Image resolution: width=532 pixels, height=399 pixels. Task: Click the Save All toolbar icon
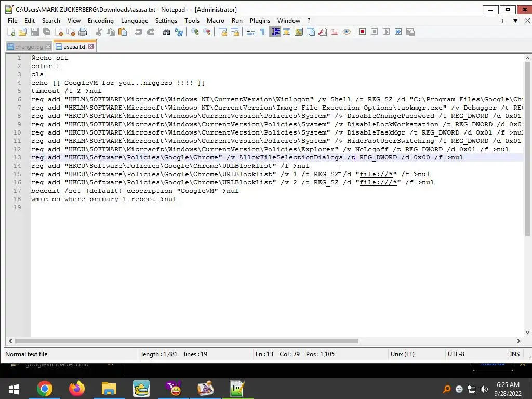[46, 32]
